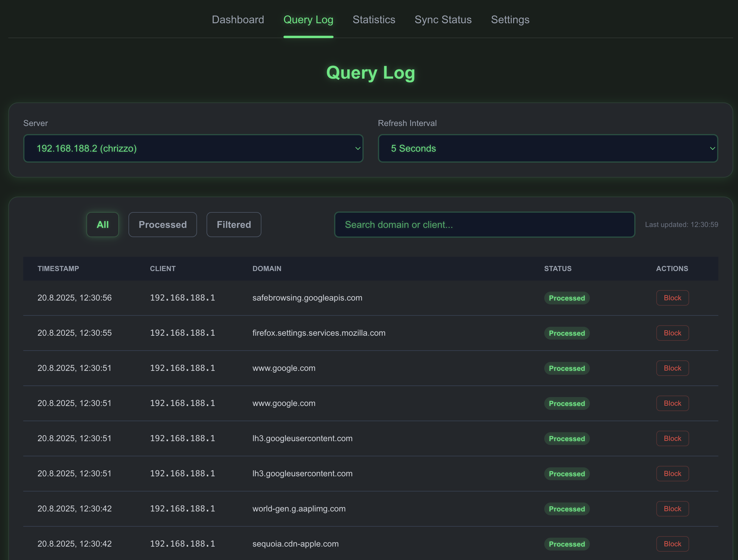Switch to the Statistics tab

(374, 20)
